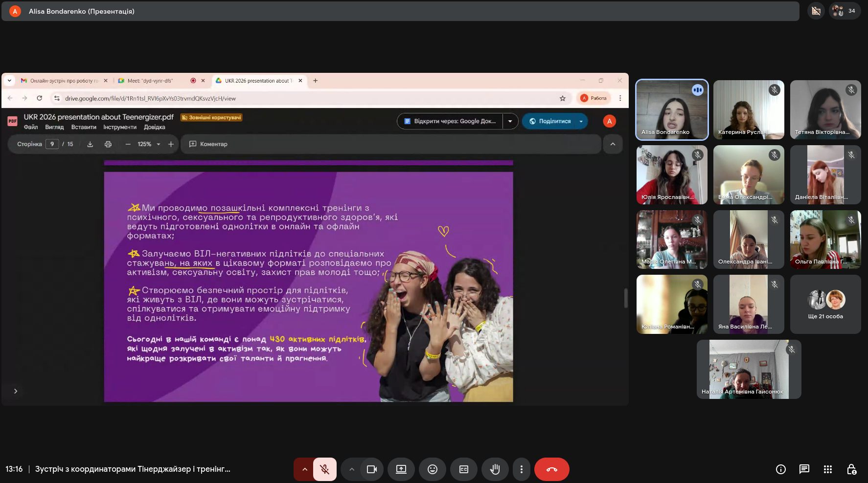This screenshot has width=868, height=483.
Task: Open more options three-dot menu in Meet bar
Action: pyautogui.click(x=522, y=469)
